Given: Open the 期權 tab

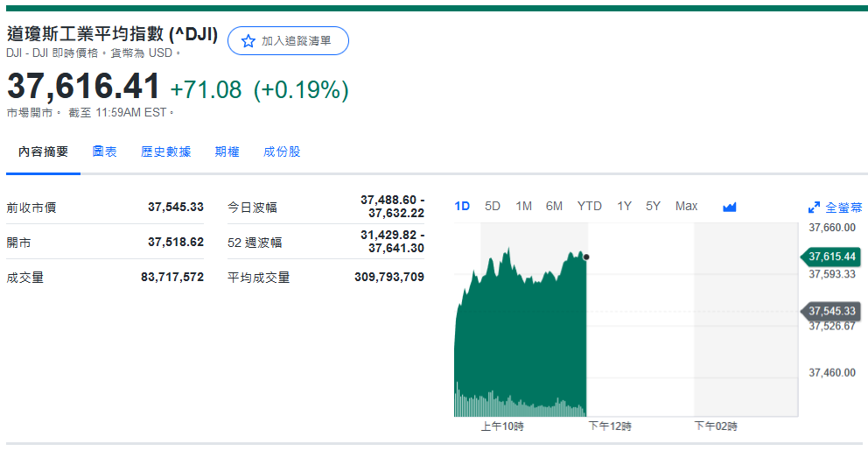Looking at the screenshot, I should click(227, 152).
